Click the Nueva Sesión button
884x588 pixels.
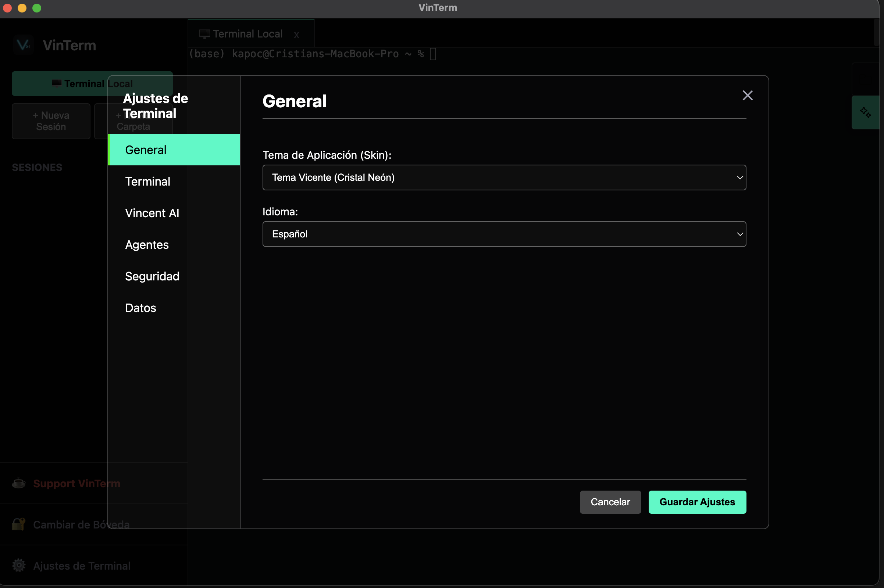coord(51,121)
